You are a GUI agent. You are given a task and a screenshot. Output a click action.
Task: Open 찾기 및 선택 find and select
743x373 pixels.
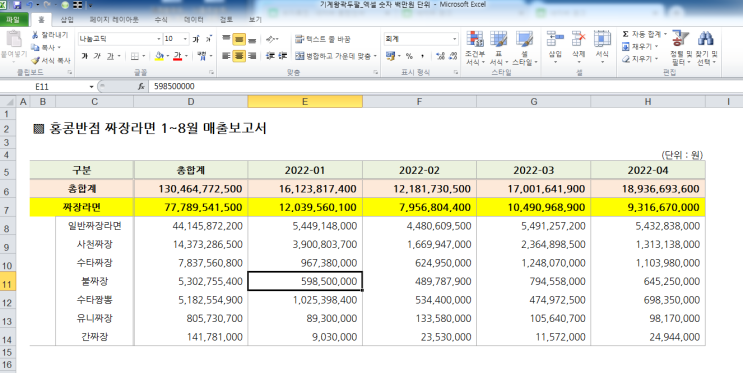coord(707,48)
